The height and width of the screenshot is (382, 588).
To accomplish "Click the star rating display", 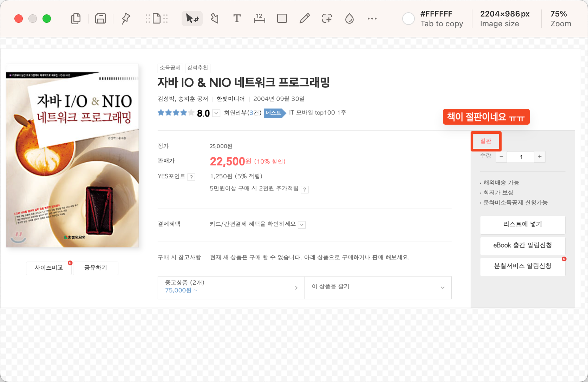I will (x=176, y=113).
